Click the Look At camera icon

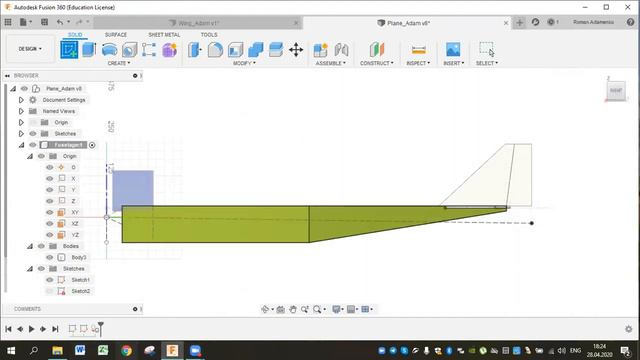(280, 309)
